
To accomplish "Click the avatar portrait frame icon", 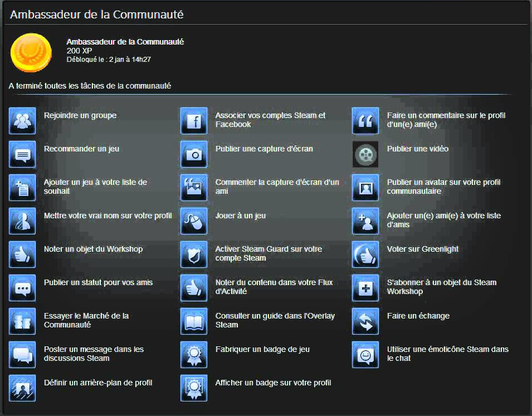I will click(365, 188).
